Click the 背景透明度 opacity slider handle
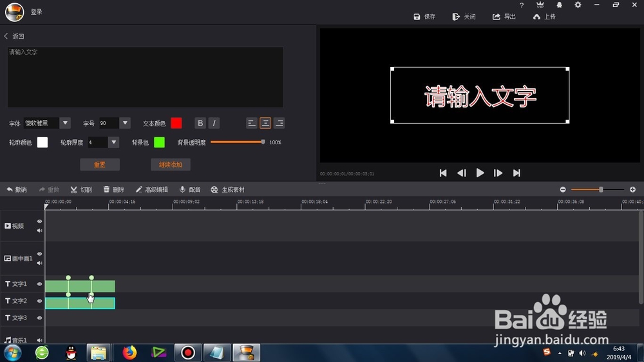Screen dimensions: 644x362 pos(263,142)
